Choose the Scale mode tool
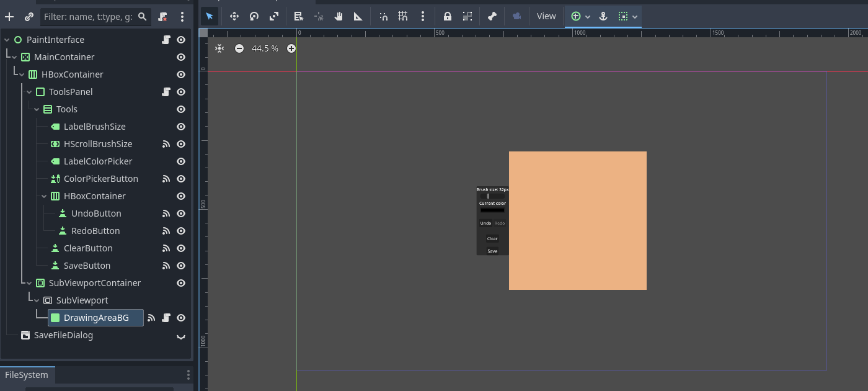 tap(274, 16)
